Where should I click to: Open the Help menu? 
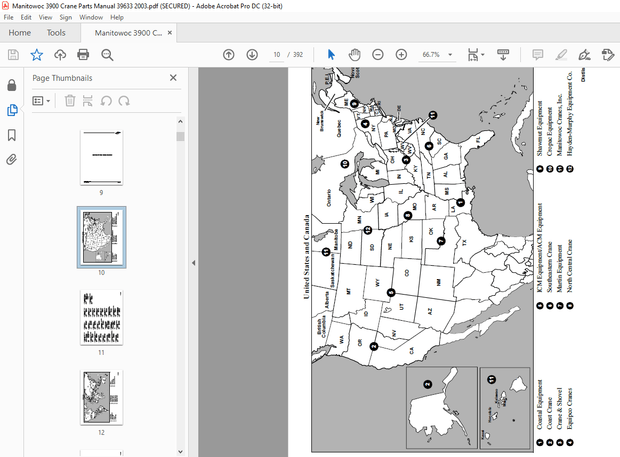[x=117, y=17]
